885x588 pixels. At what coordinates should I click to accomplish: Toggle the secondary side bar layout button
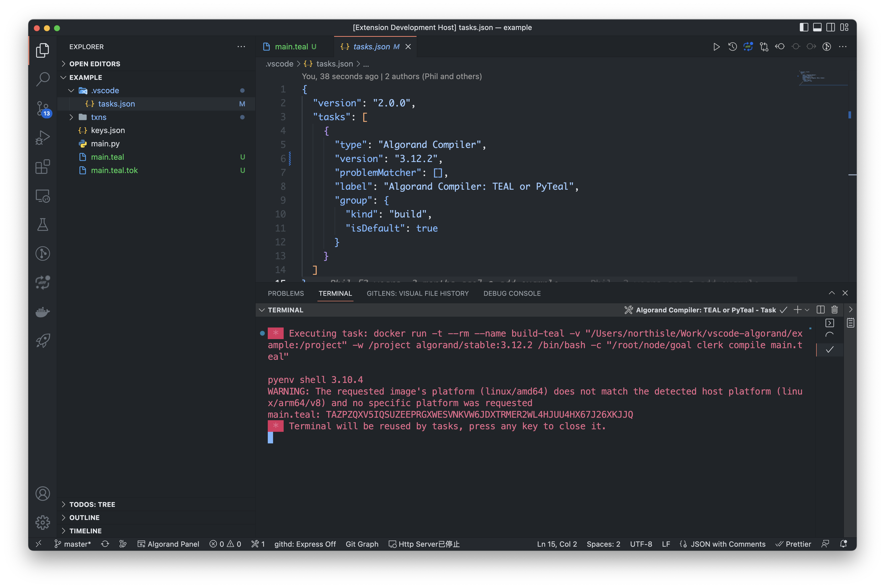pyautogui.click(x=831, y=27)
